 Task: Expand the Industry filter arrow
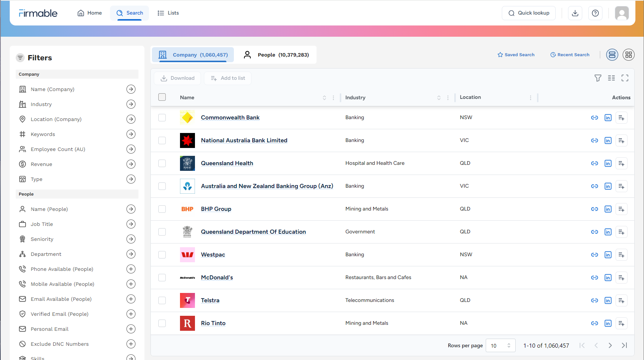coord(131,104)
